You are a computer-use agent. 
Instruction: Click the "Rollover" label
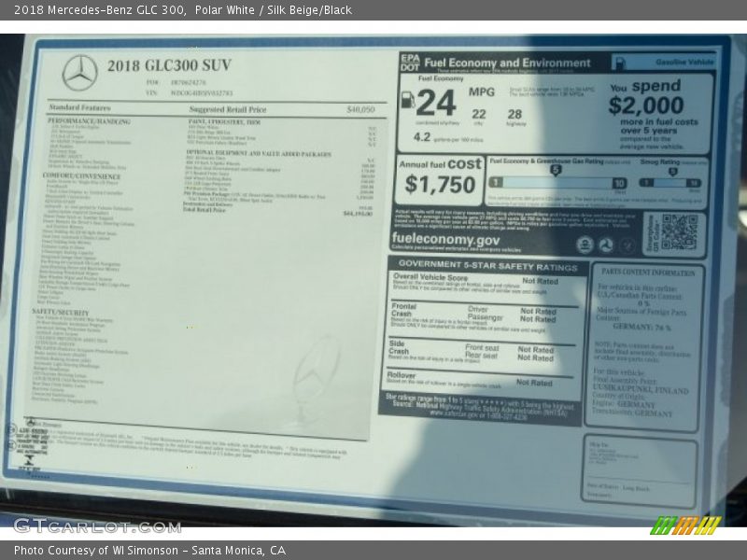402,375
